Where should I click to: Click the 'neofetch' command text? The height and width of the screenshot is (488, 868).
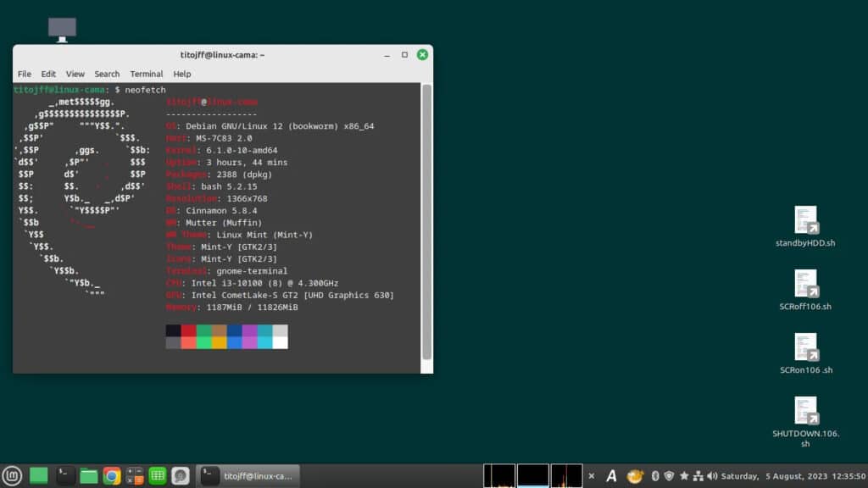(x=145, y=90)
